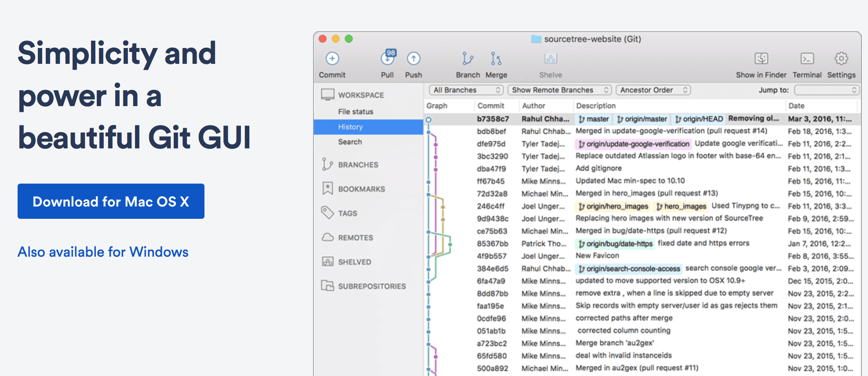Select commit row 500a892

[642, 368]
